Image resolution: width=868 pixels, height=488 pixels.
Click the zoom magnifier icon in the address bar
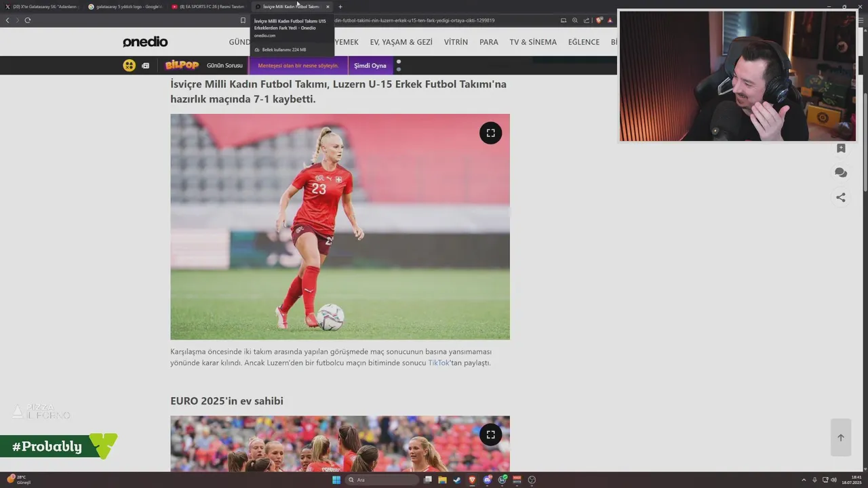click(x=575, y=20)
